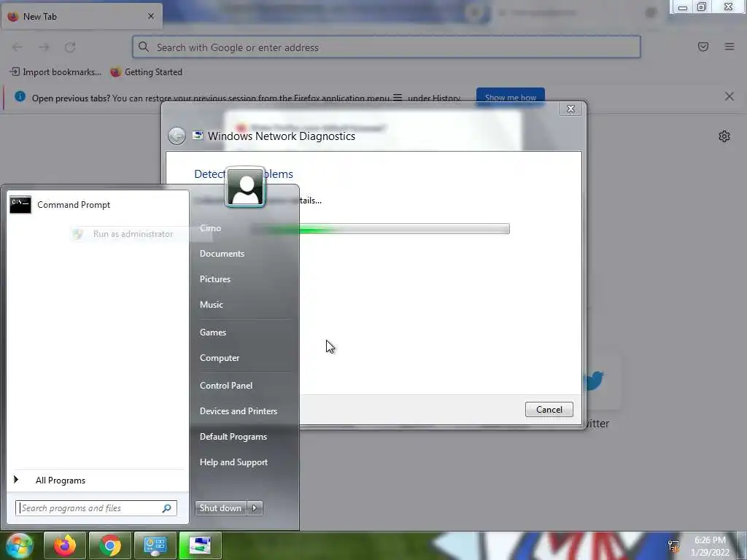Open Games from Start menu
The image size is (747, 560).
(212, 332)
